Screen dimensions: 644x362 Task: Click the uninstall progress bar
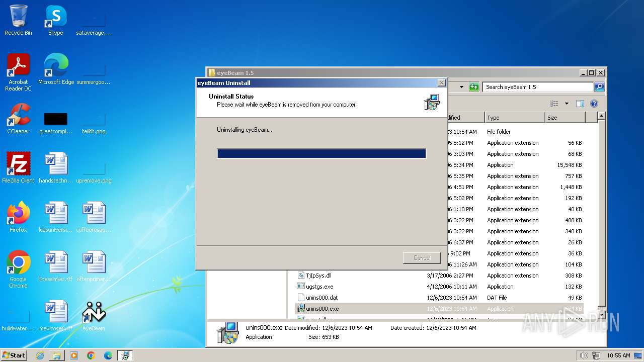coord(321,153)
